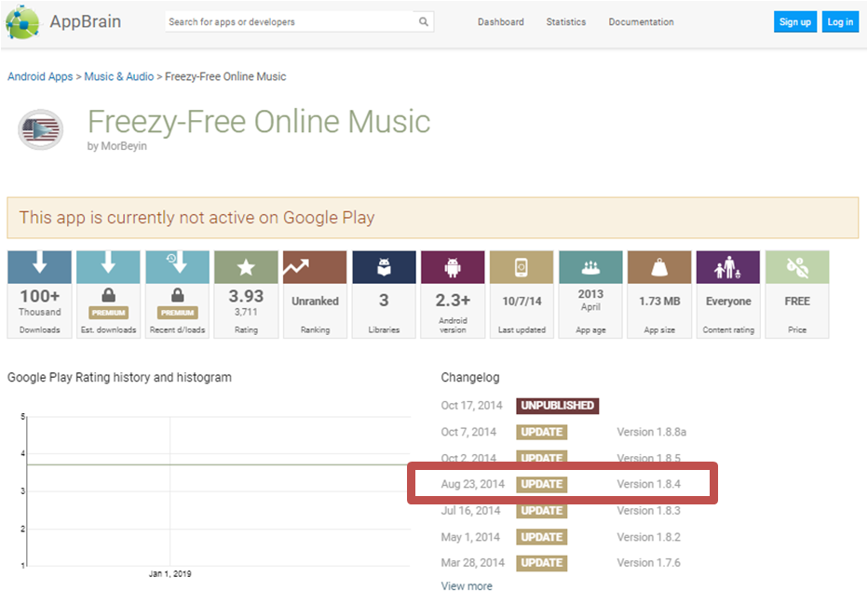This screenshot has height=604, width=868.
Task: Click the Version 1.8.4 text
Action: (x=649, y=484)
